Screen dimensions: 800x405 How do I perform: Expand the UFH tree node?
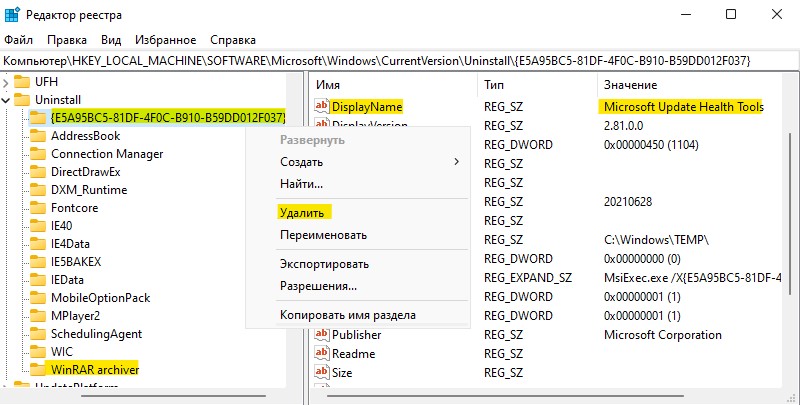[x=6, y=82]
